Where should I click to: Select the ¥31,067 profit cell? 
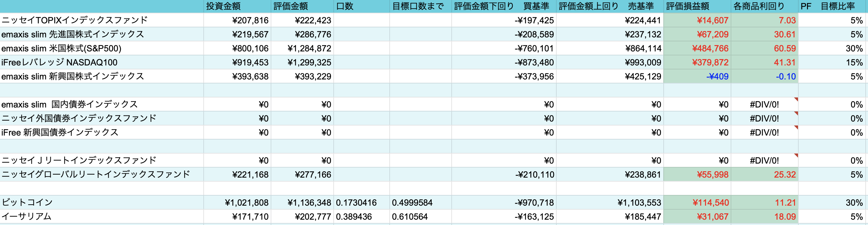[697, 216]
